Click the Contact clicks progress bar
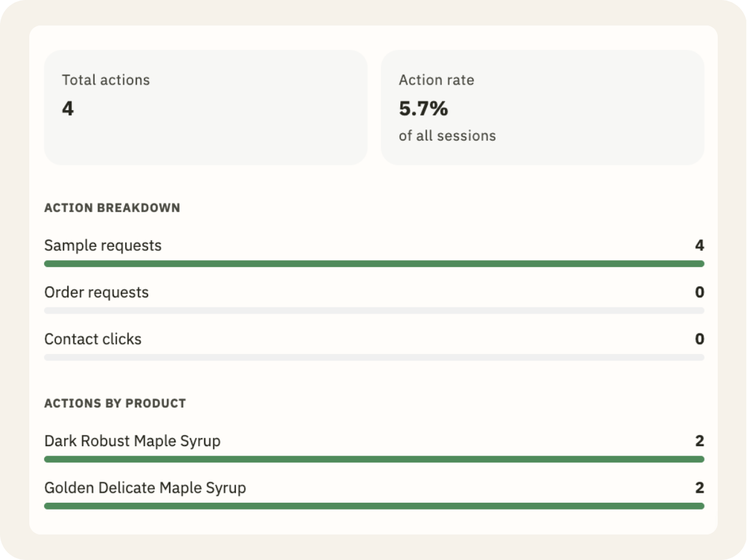The image size is (747, 560). [x=374, y=357]
